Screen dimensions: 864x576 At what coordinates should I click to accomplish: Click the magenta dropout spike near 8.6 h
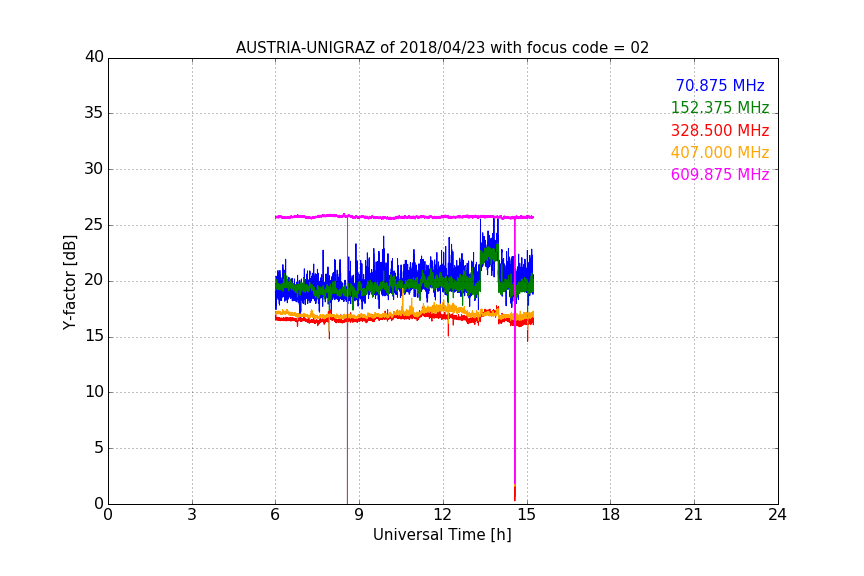coord(347,358)
